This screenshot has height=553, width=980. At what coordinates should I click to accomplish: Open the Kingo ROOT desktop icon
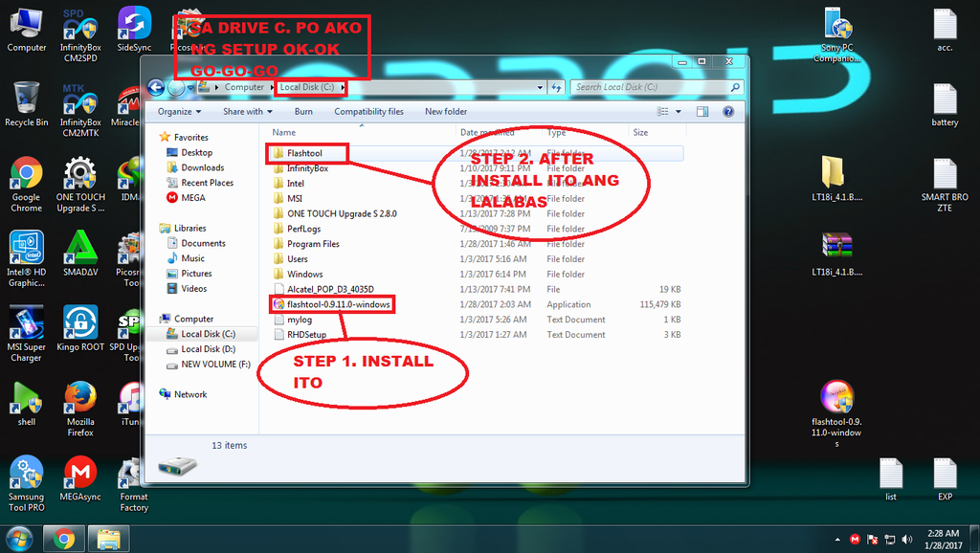click(x=80, y=323)
